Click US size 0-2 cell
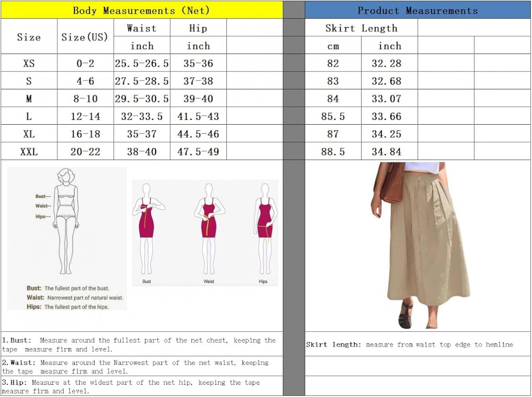 click(x=85, y=63)
